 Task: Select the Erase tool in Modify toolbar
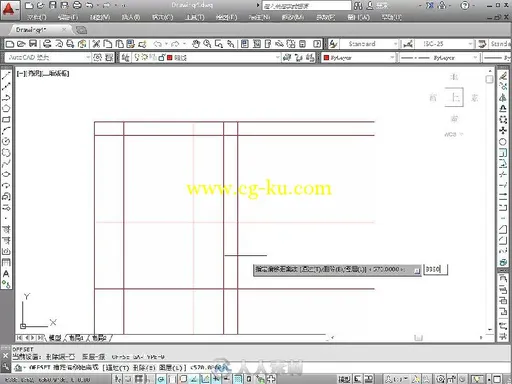[503, 76]
